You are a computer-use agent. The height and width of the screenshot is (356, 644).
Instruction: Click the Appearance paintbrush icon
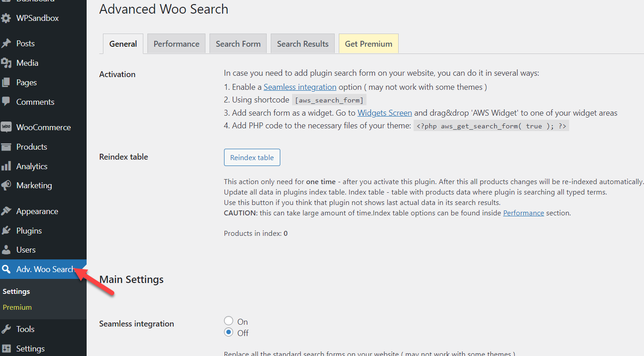click(6, 211)
